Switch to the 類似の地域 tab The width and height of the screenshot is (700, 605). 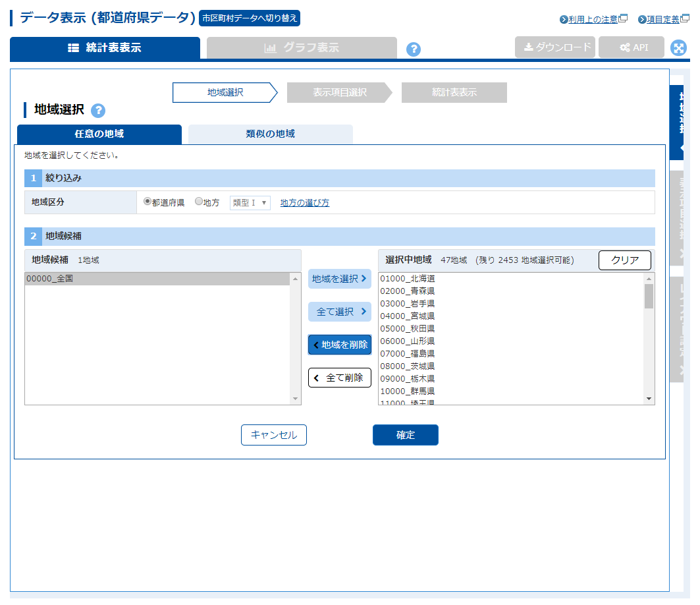tap(270, 134)
